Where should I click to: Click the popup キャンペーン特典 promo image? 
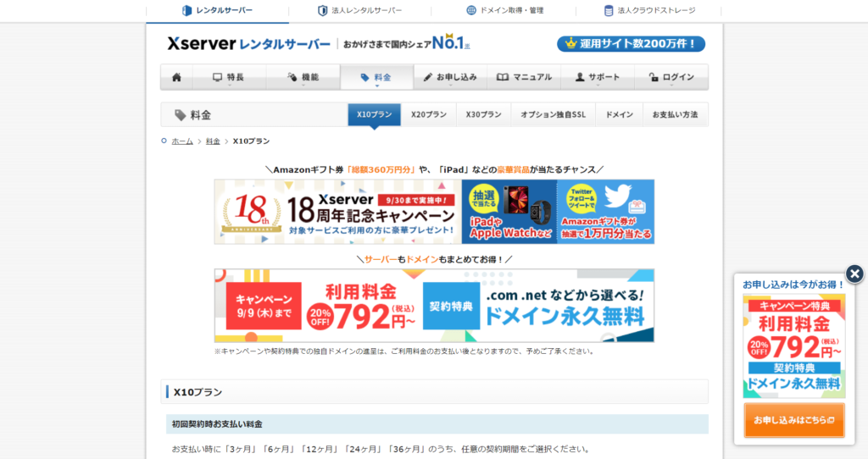[x=793, y=346]
